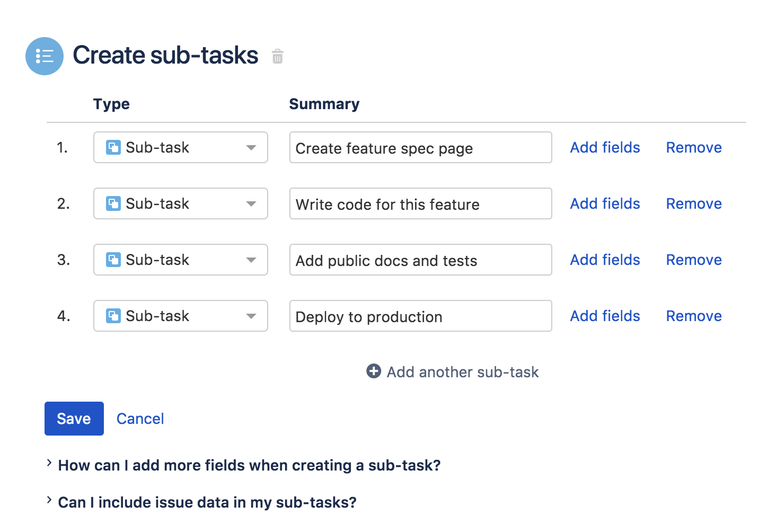The width and height of the screenshot is (759, 532).
Task: Expand 'Can I include issue data' question
Action: 207,502
